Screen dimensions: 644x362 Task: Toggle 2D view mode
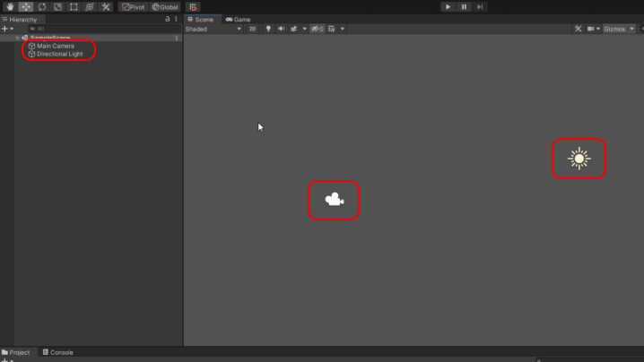point(252,29)
